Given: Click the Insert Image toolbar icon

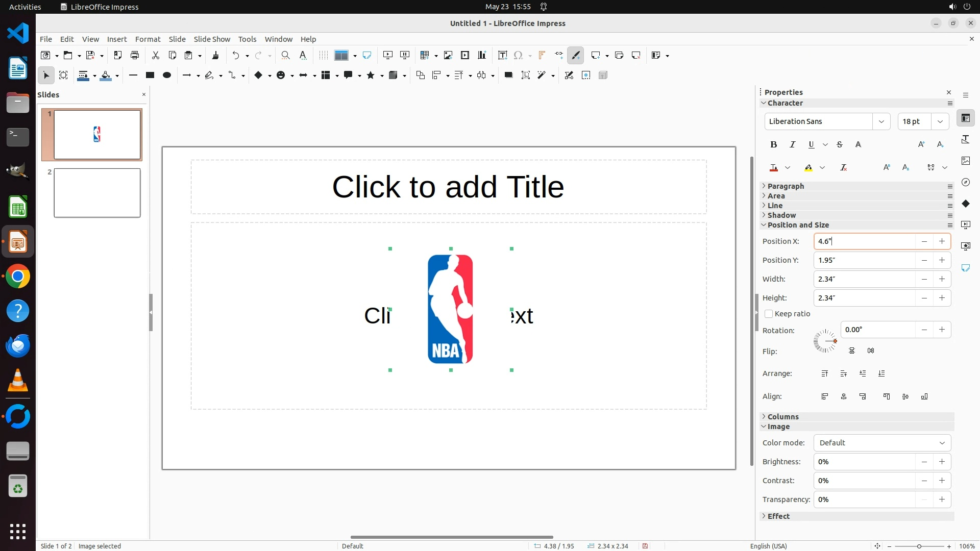Looking at the screenshot, I should (448, 55).
